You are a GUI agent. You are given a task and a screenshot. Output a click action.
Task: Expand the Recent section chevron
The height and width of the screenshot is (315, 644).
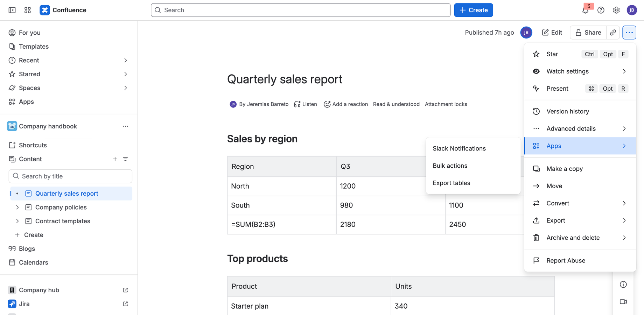coord(126,60)
